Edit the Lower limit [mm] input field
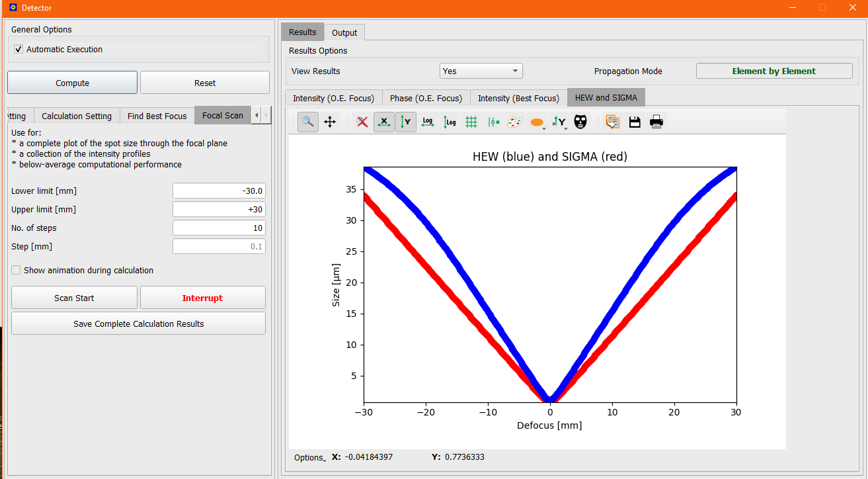Screen dimensions: 868x479 [219, 191]
